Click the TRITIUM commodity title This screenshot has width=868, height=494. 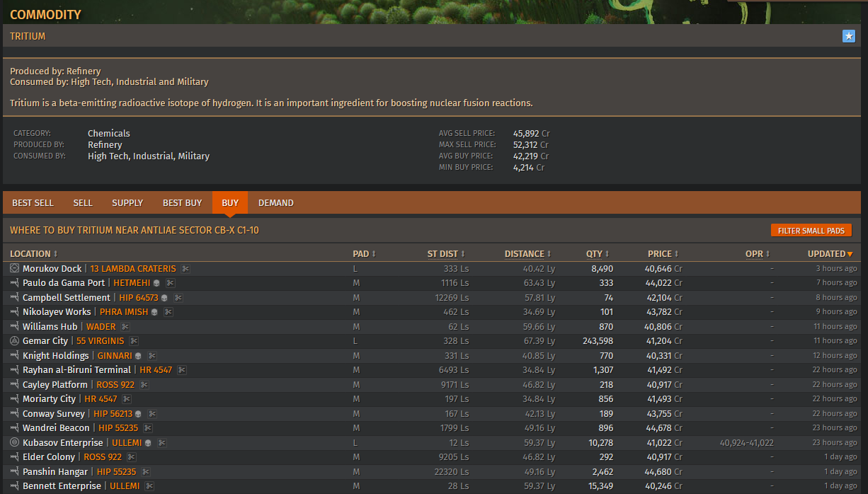point(28,36)
